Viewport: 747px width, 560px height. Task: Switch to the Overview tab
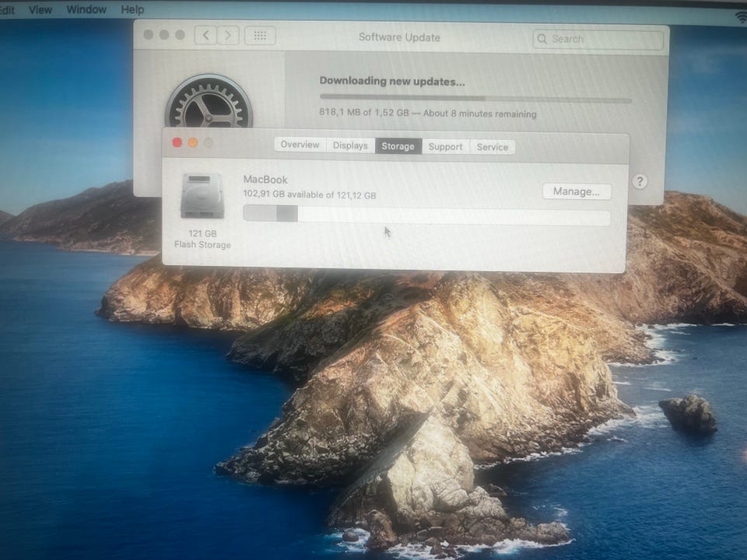coord(300,145)
